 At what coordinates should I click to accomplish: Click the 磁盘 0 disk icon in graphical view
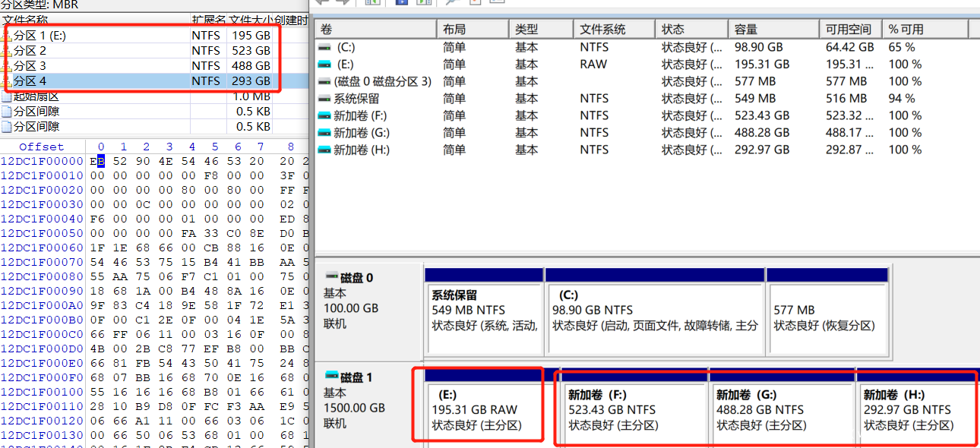click(331, 278)
